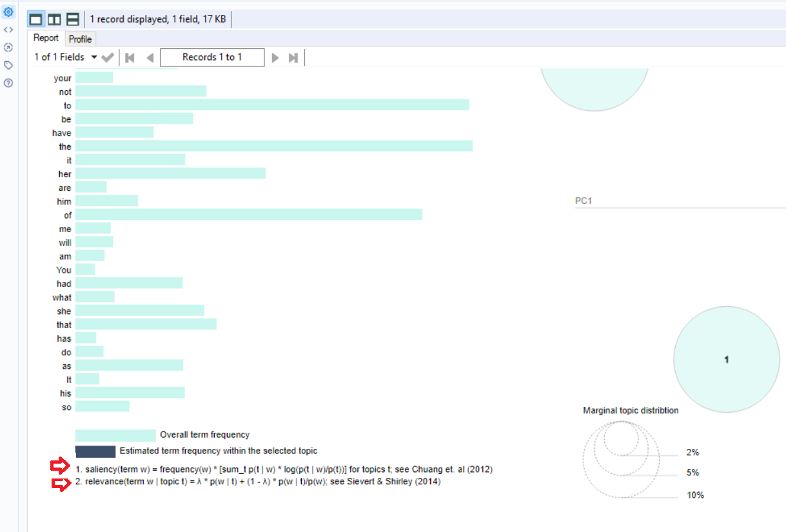
Task: Jump to the last record
Action: (293, 57)
